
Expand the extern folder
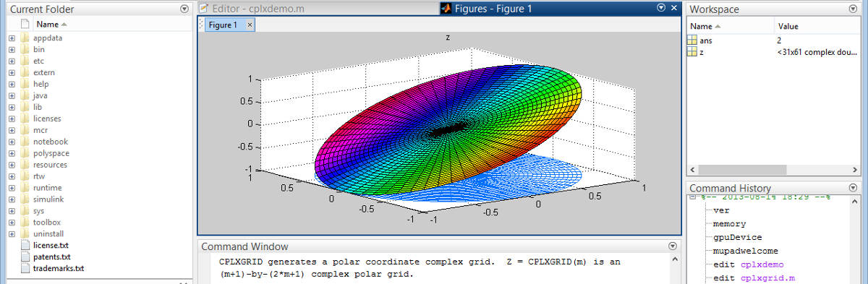12,72
